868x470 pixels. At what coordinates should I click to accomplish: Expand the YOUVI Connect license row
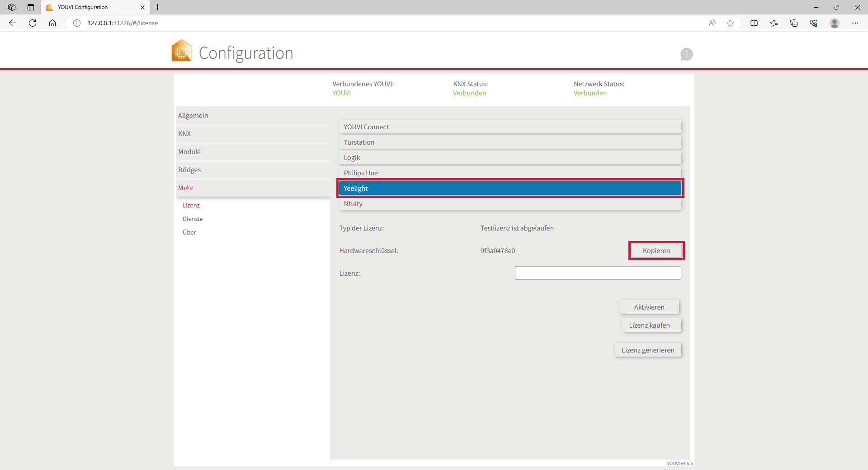510,127
